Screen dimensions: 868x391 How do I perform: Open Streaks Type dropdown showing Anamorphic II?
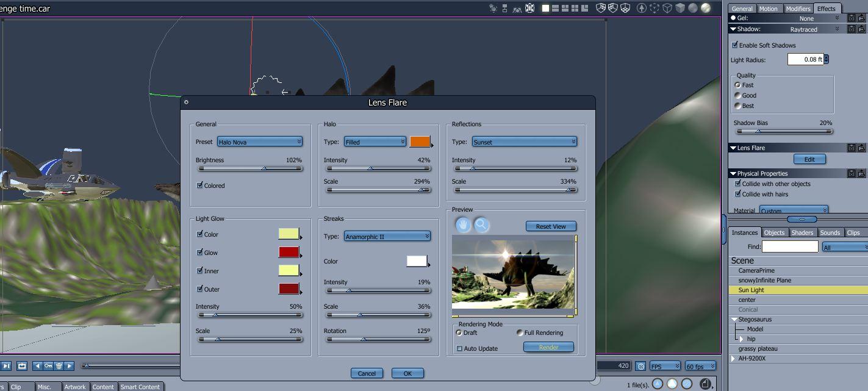(387, 236)
